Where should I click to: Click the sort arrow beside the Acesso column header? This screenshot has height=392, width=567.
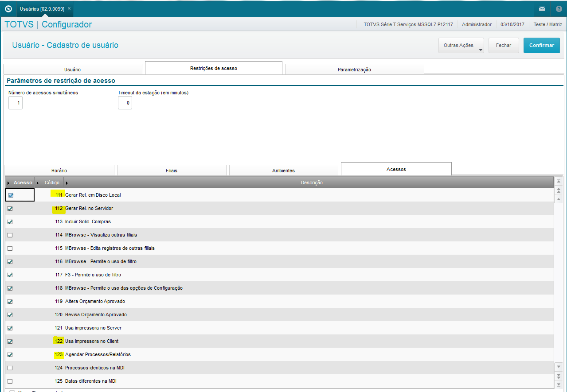point(8,183)
